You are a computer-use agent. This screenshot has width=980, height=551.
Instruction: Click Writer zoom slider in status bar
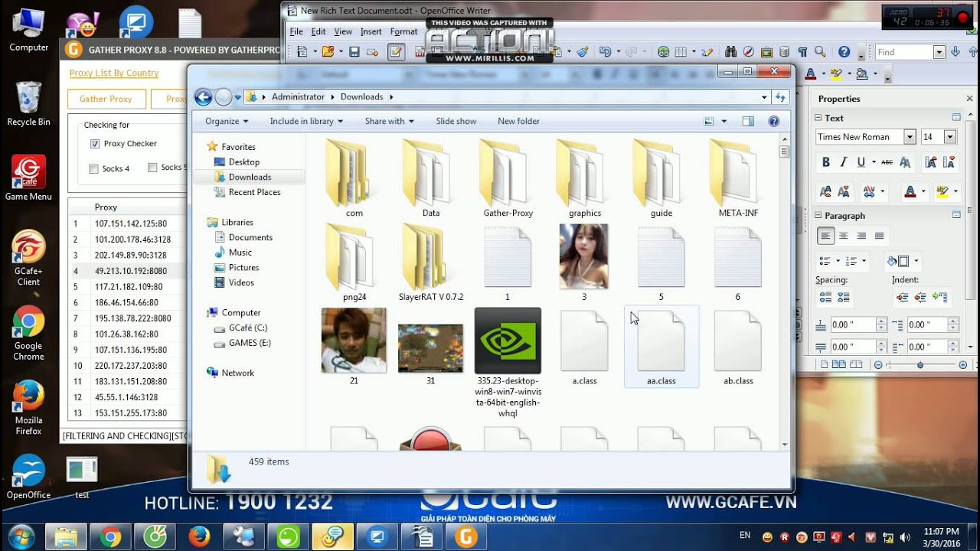(920, 365)
